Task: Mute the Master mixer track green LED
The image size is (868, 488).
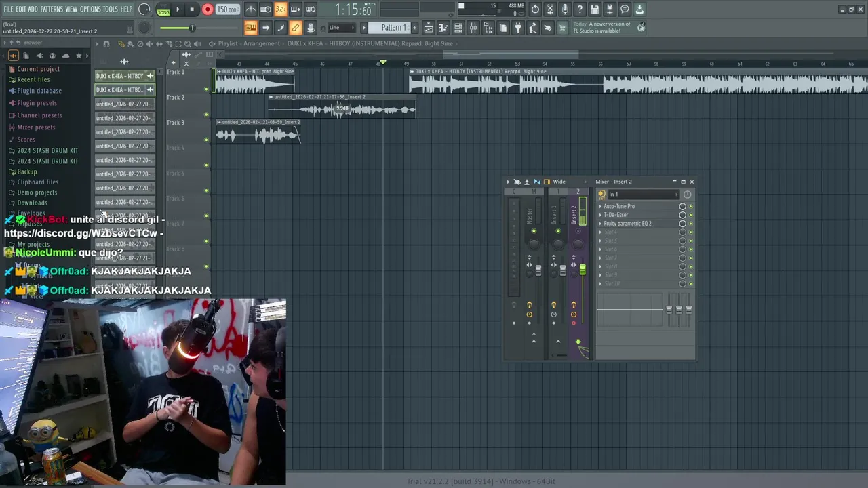Action: coord(534,232)
